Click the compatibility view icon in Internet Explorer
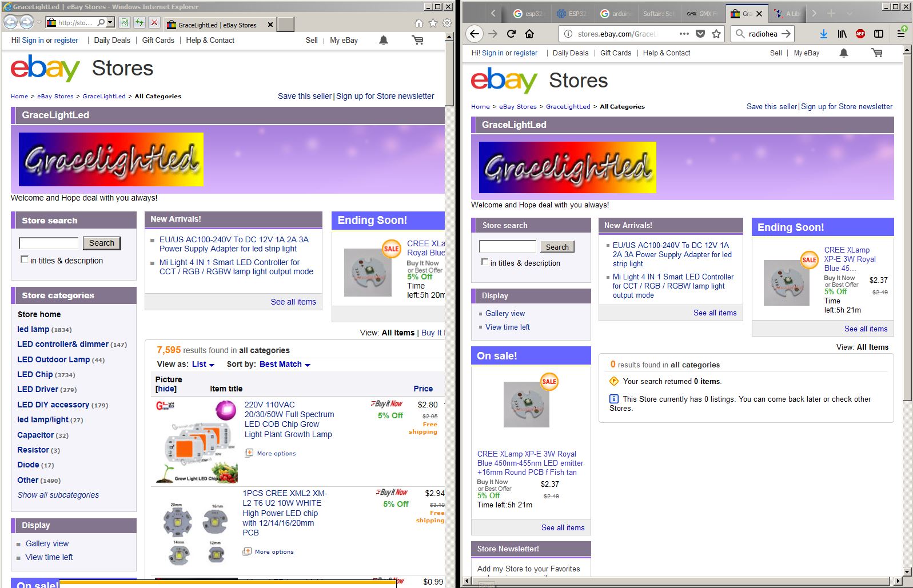913x588 pixels. (125, 22)
